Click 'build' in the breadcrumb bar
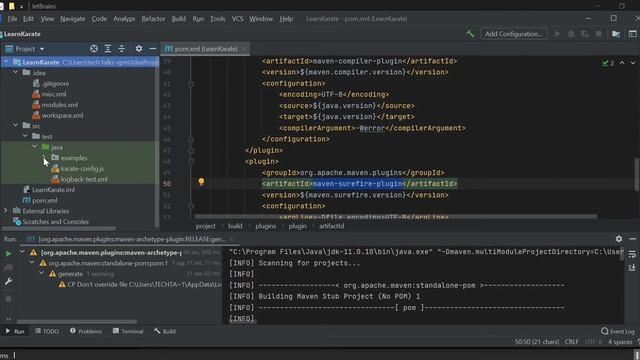This screenshot has height=360, width=640. tap(235, 226)
